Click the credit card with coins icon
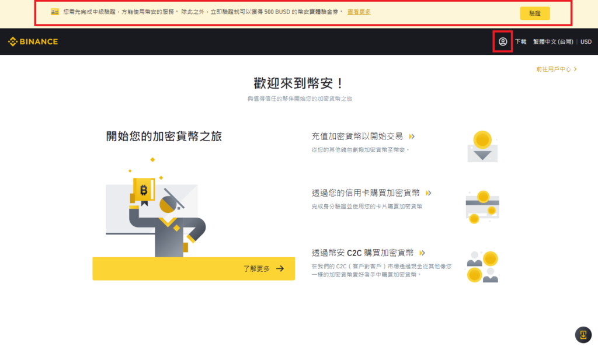The height and width of the screenshot is (364, 598). [482, 206]
